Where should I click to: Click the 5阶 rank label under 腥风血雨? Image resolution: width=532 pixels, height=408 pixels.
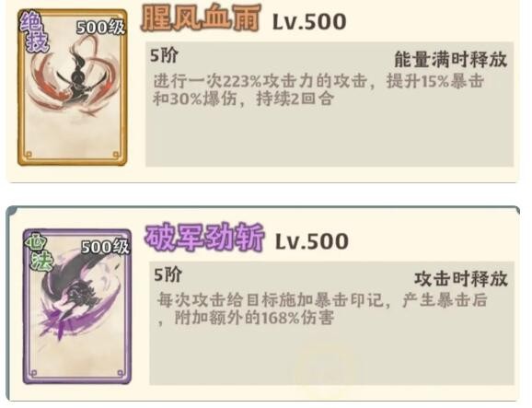tap(164, 55)
